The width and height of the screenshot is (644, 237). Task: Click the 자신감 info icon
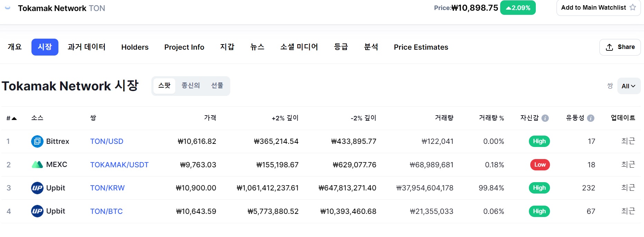[545, 118]
